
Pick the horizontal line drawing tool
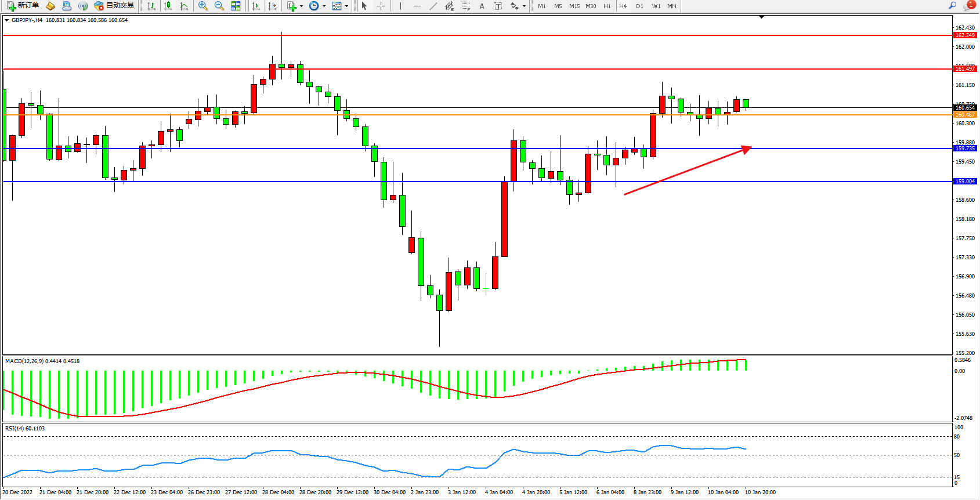[x=417, y=6]
